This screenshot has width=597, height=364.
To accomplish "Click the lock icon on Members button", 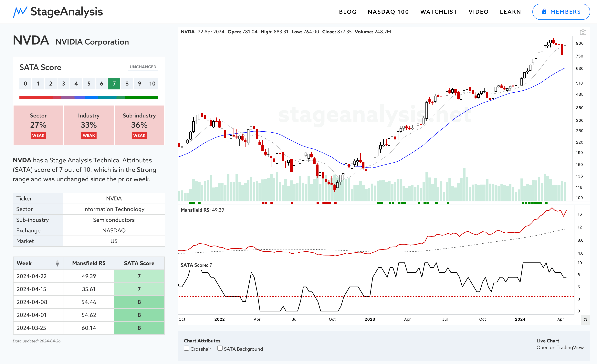I will click(544, 11).
